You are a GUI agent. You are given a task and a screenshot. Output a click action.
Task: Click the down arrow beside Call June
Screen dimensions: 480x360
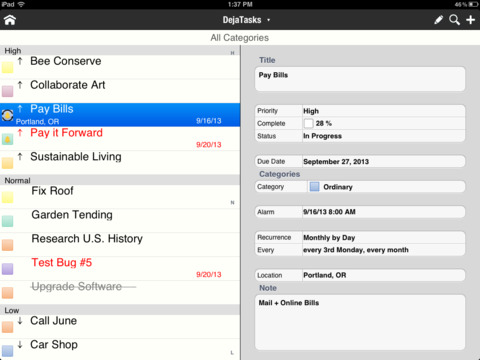click(x=20, y=321)
